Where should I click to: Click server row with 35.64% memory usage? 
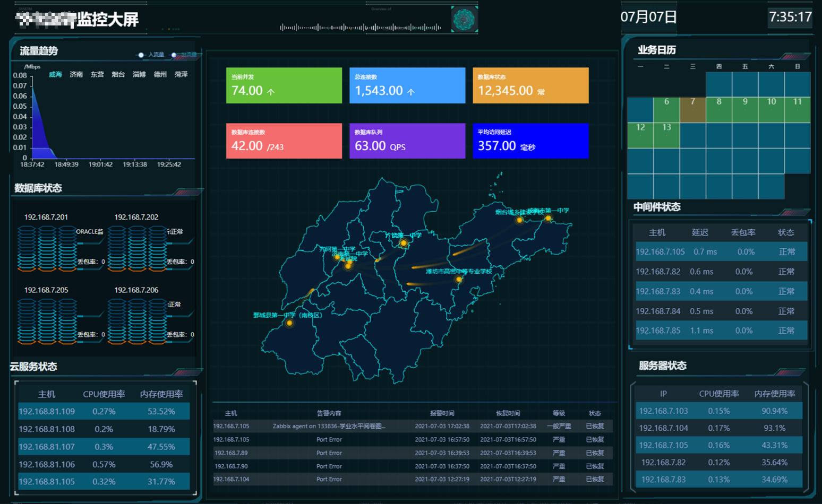tap(719, 462)
